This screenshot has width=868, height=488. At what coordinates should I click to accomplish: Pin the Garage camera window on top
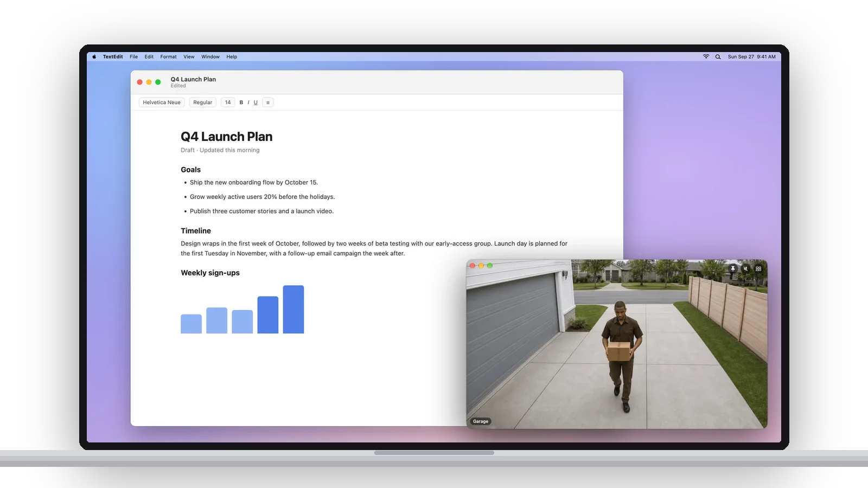732,268
